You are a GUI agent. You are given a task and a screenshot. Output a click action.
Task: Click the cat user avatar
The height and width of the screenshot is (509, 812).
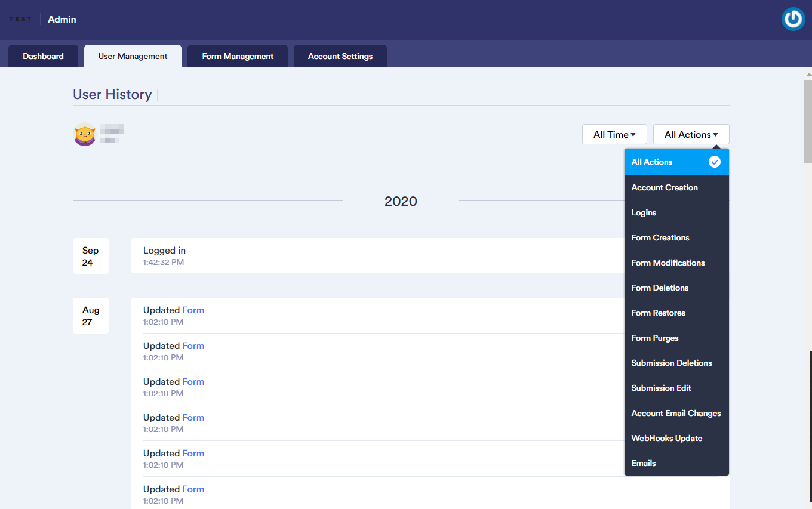click(85, 134)
